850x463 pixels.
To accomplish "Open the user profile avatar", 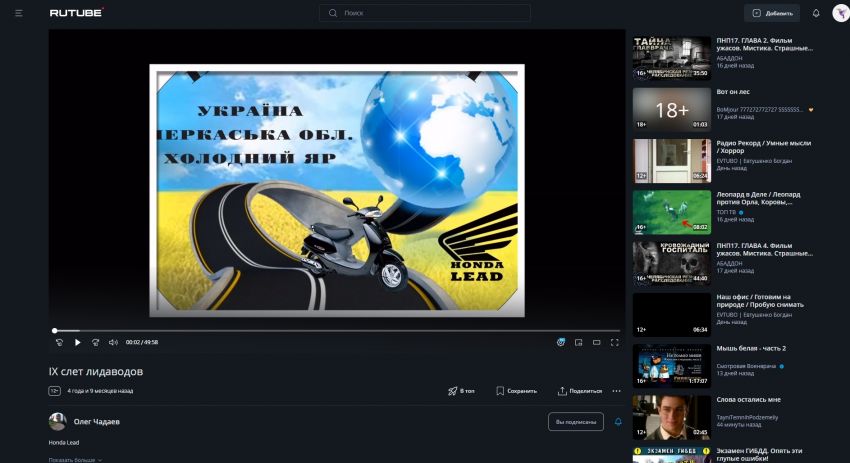I will 841,13.
